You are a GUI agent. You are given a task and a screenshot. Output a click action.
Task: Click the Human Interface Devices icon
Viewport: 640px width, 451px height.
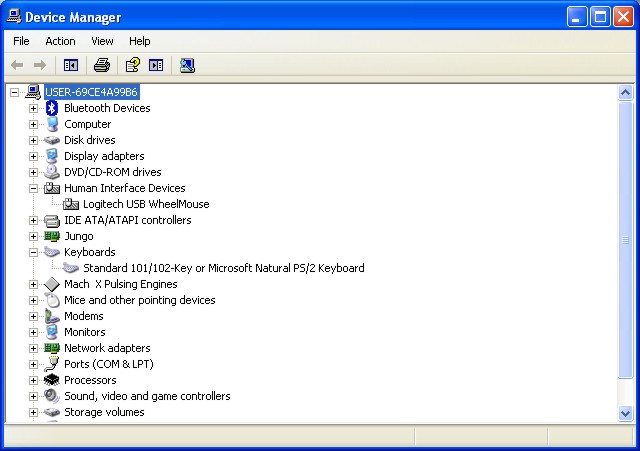coord(52,188)
